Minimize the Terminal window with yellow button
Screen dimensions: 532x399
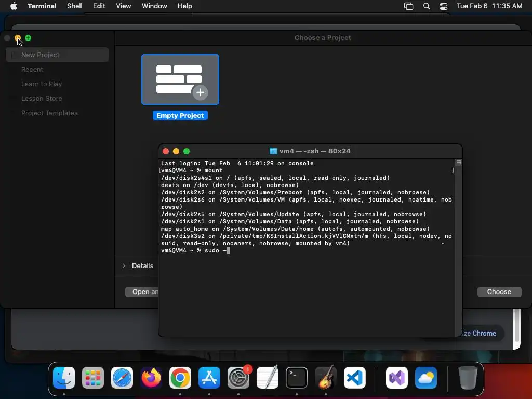(176, 151)
